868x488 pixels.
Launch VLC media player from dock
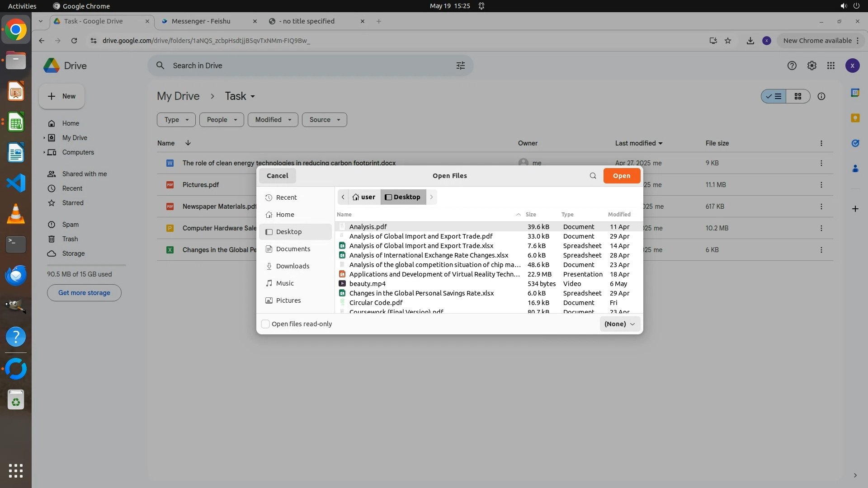tap(16, 214)
